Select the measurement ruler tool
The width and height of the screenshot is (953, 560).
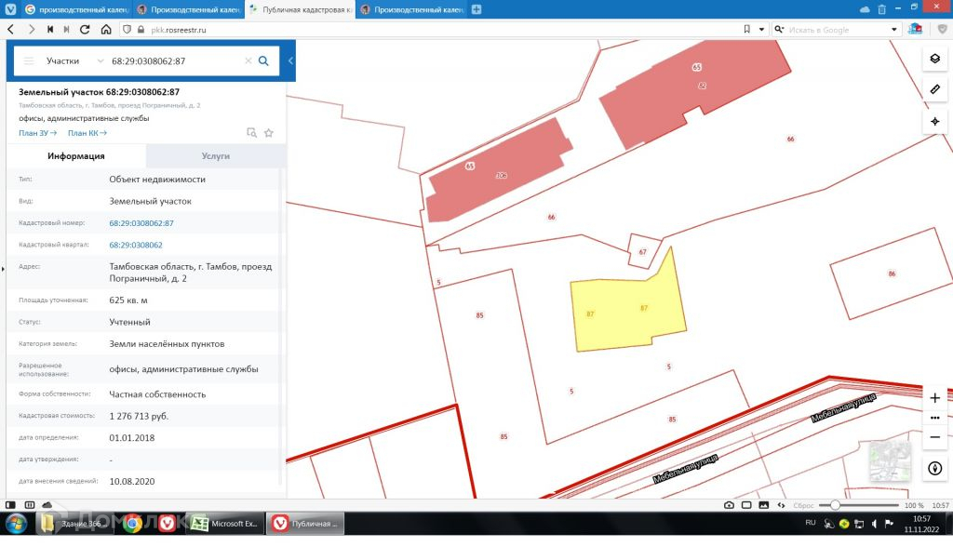point(934,89)
